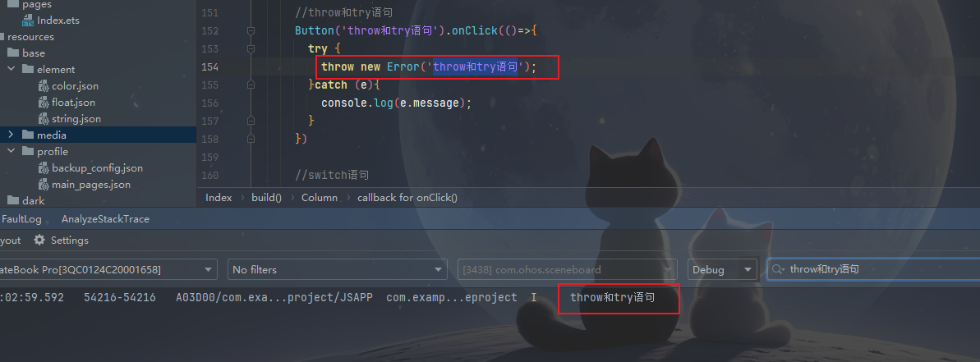Select the Index.ets file icon

28,21
